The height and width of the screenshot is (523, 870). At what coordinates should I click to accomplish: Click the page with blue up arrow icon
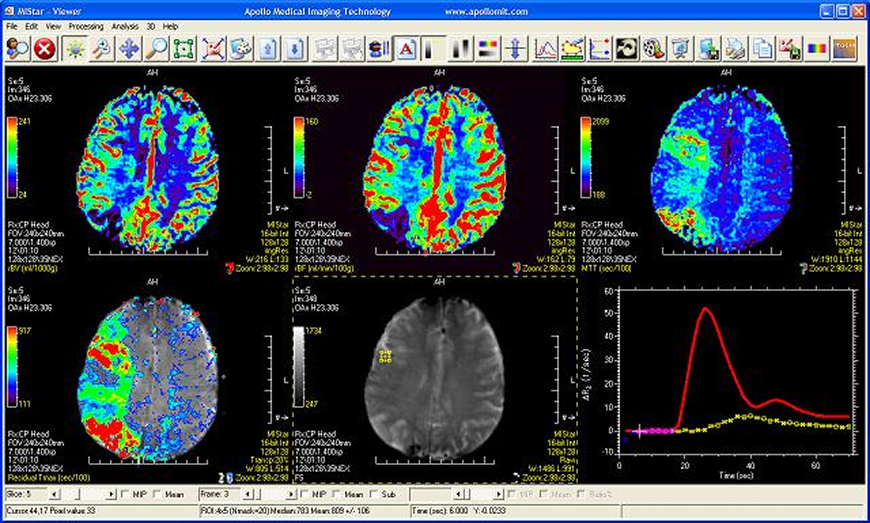point(270,47)
